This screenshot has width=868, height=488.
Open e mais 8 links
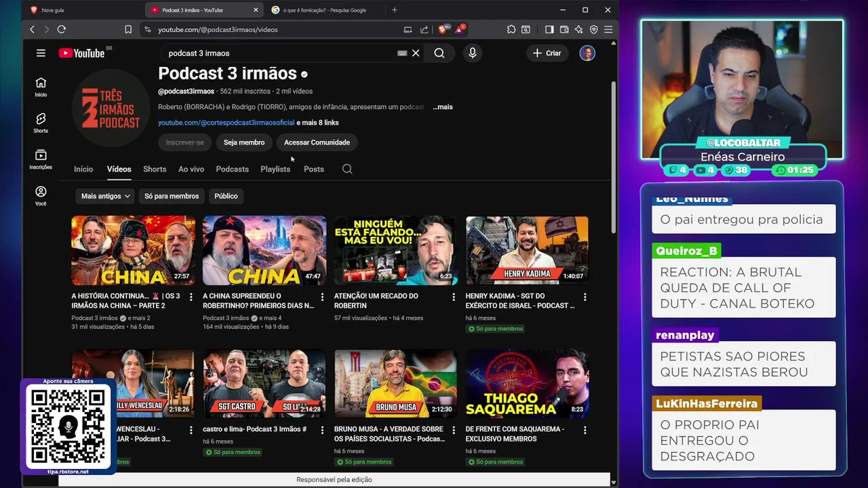point(317,123)
